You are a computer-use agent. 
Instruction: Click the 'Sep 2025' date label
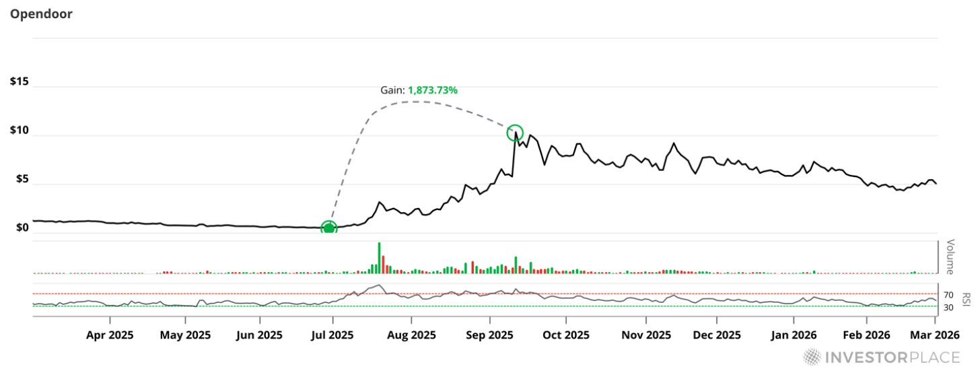point(489,335)
